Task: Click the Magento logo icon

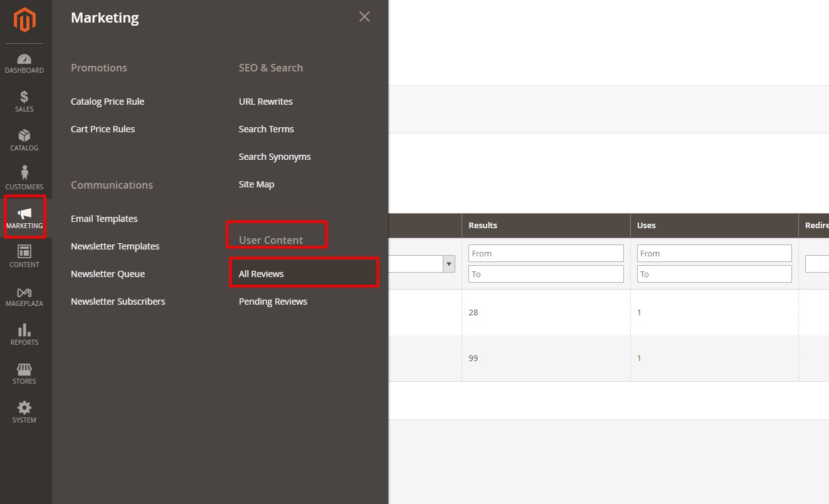Action: 24,21
